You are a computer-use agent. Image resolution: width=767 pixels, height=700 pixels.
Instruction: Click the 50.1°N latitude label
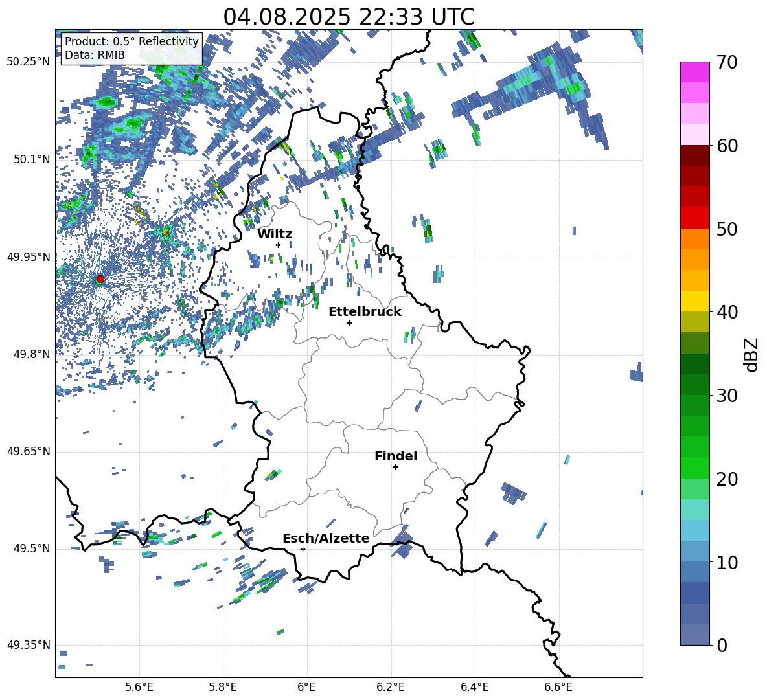click(x=31, y=159)
